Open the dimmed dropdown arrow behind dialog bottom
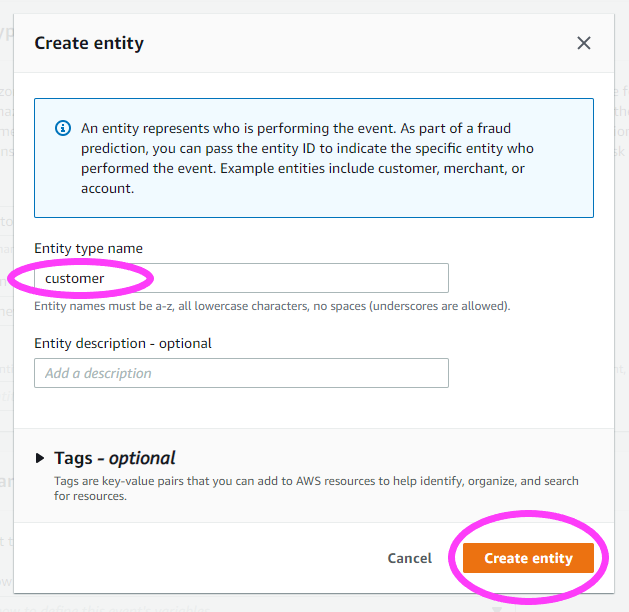Image resolution: width=629 pixels, height=612 pixels. point(497,609)
